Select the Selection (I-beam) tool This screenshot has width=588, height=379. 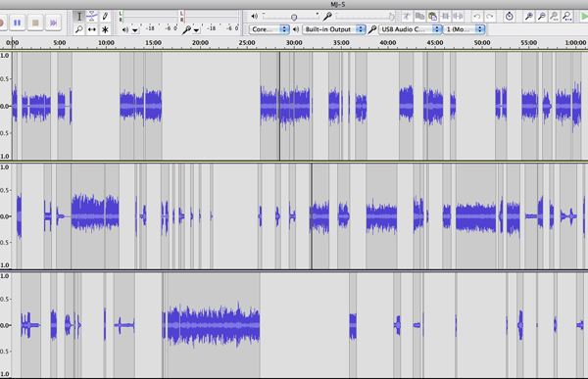click(x=79, y=17)
